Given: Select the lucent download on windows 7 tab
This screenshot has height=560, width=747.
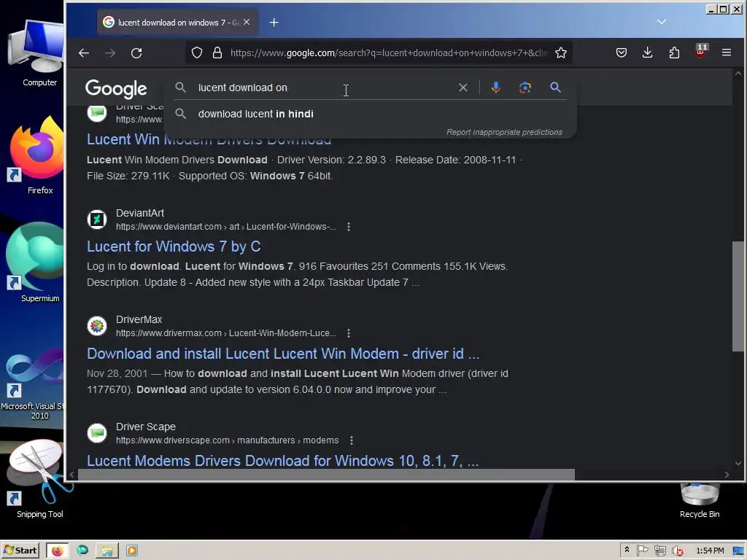Looking at the screenshot, I should (x=178, y=23).
